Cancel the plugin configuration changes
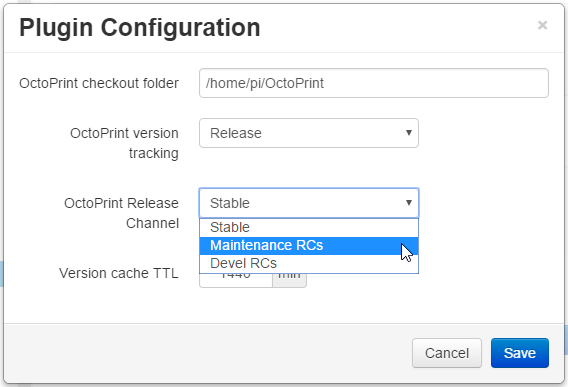 (447, 353)
